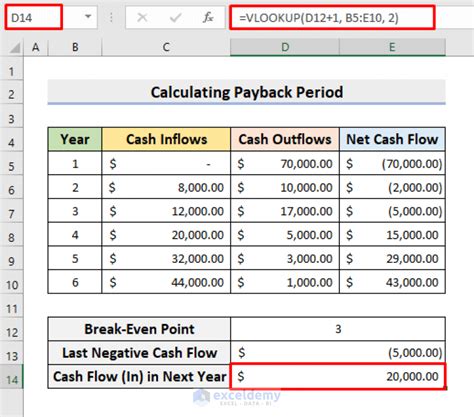Click the 'Cash Inflows' header cell
474x417 pixels.
[x=166, y=139]
